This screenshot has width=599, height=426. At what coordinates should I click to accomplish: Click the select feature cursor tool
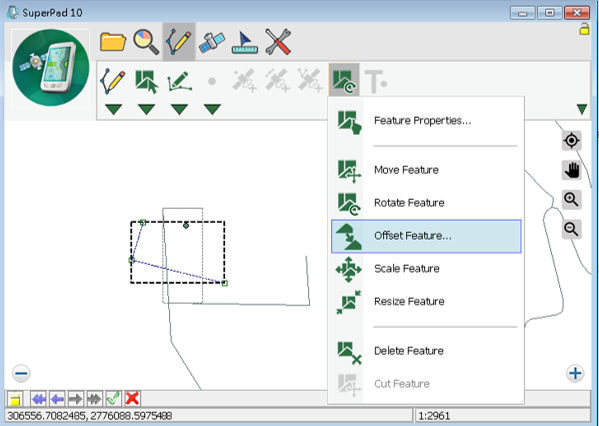click(146, 81)
